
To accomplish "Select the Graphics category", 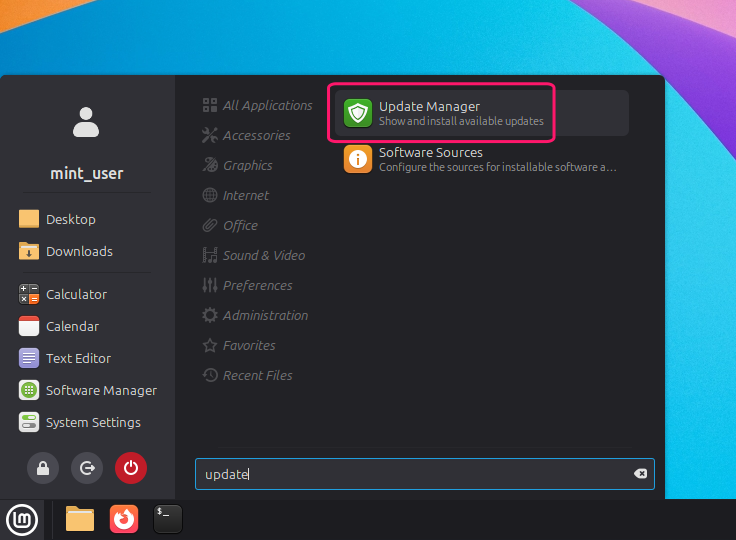I will (x=237, y=165).
